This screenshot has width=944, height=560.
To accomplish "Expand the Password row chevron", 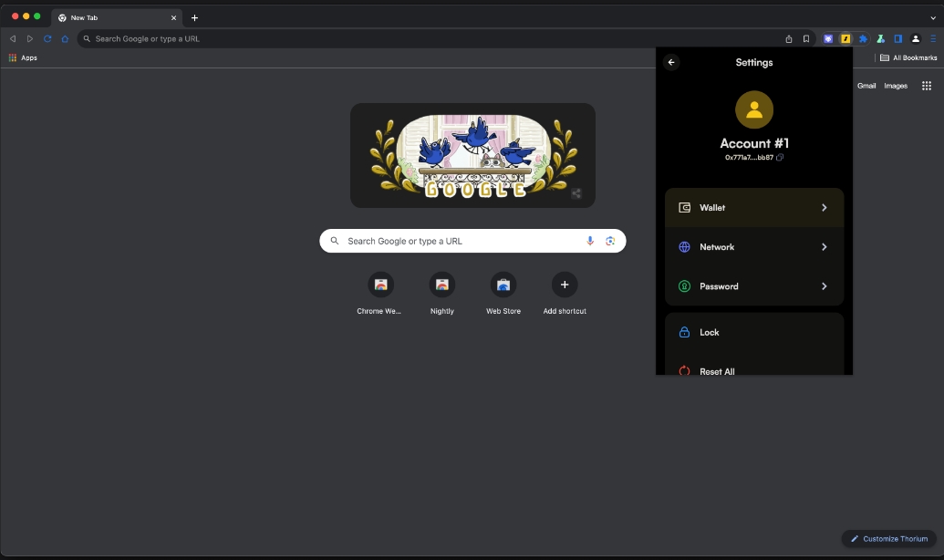I will point(825,286).
